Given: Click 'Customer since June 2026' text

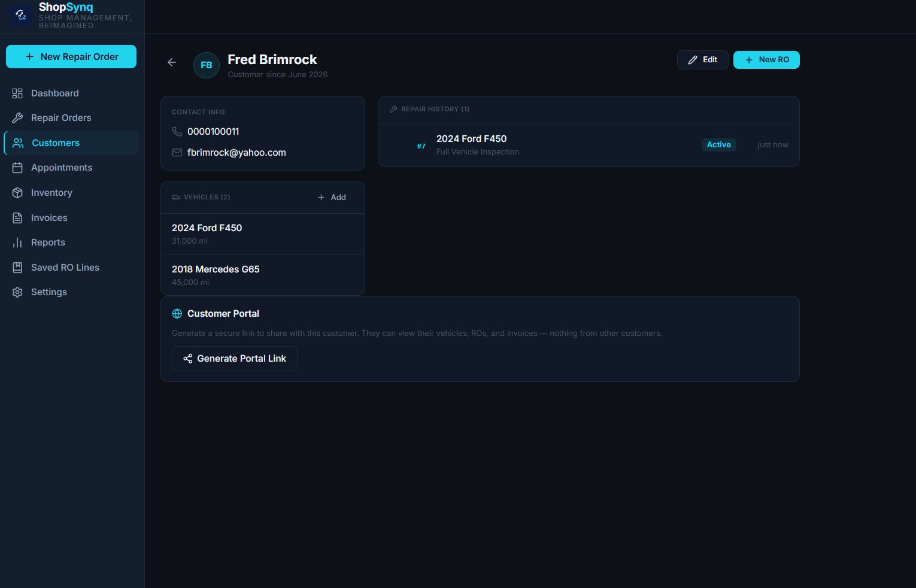Looking at the screenshot, I should point(278,75).
